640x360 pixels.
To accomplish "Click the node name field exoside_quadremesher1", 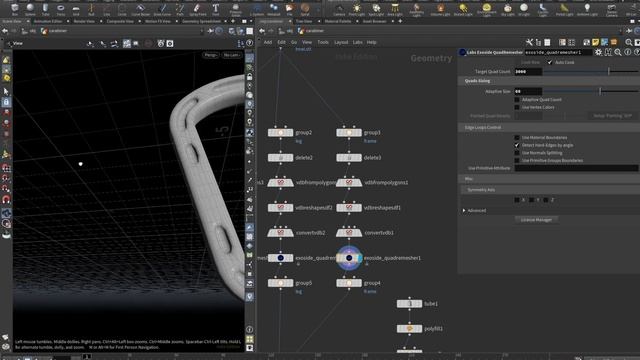I will tap(558, 52).
